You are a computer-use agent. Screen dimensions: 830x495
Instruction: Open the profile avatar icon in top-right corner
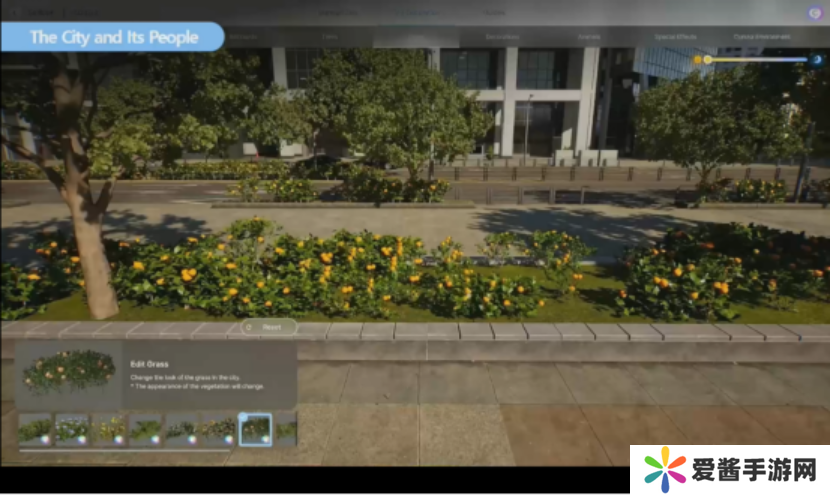pyautogui.click(x=814, y=13)
